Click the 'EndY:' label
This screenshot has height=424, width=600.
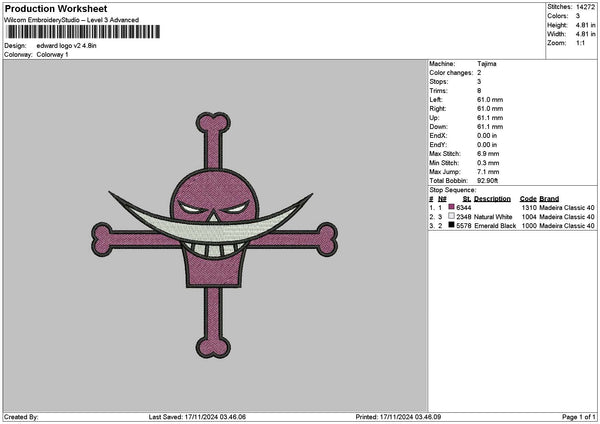[438, 145]
